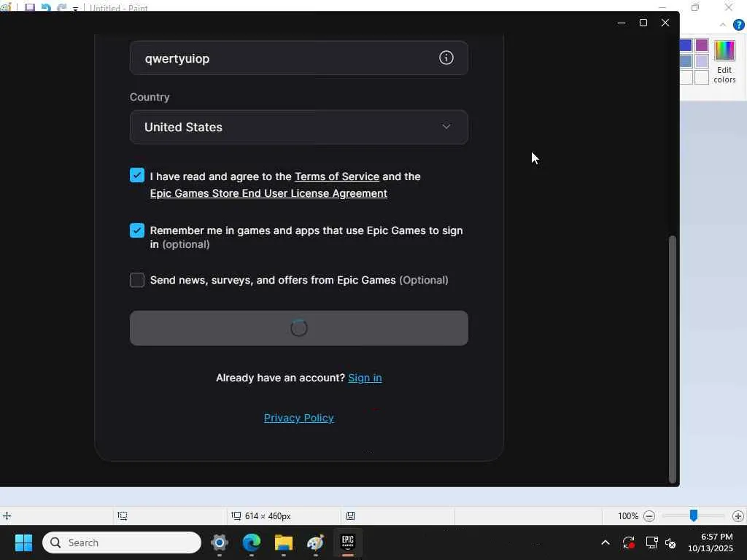The width and height of the screenshot is (747, 560).
Task: Open the Privacy Policy link
Action: pos(298,418)
